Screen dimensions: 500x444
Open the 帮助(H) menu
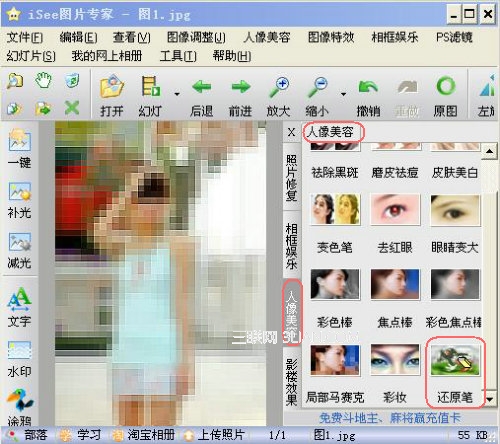tap(232, 56)
